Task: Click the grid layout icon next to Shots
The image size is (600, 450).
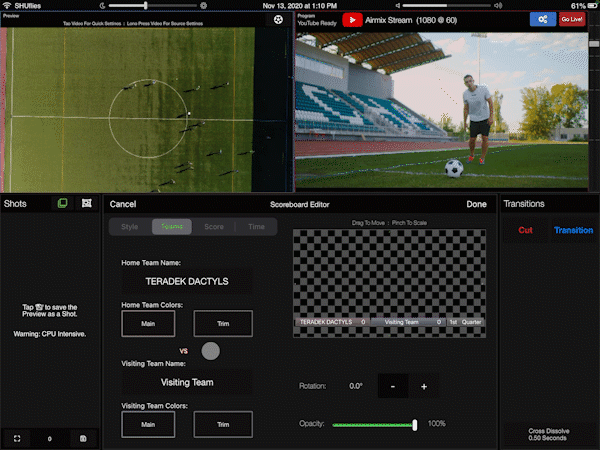Action: [x=87, y=204]
